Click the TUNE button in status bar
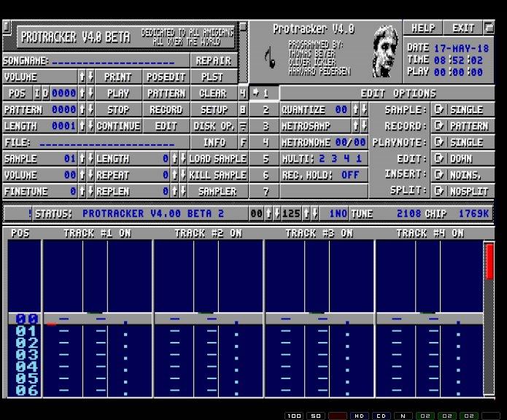The height and width of the screenshot is (420, 507). 362,214
